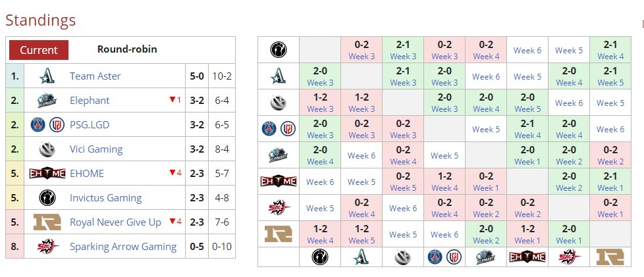
Task: Select RNG logo in crosstable left column
Action: pyautogui.click(x=278, y=234)
